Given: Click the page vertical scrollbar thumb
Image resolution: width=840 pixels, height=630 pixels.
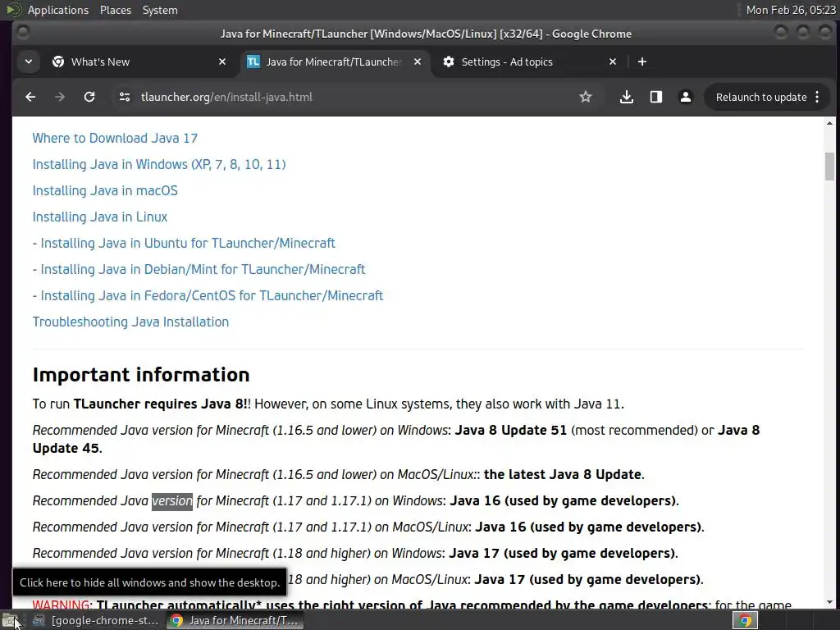Looking at the screenshot, I should click(829, 167).
